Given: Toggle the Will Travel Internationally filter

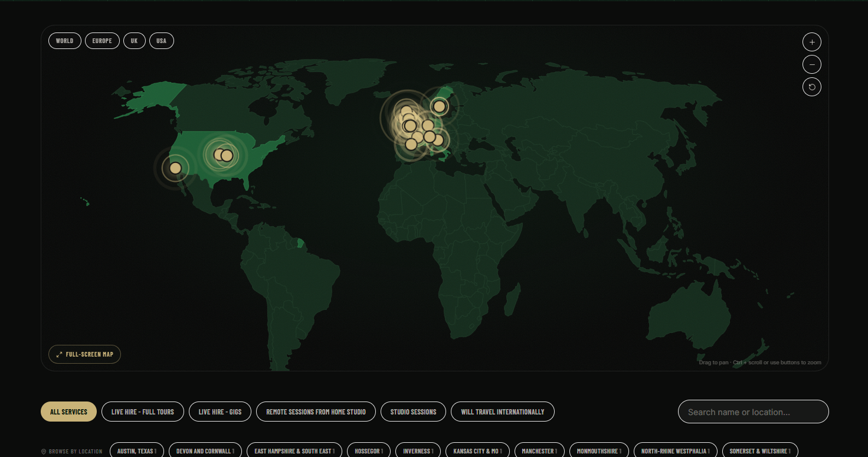Looking at the screenshot, I should [503, 412].
